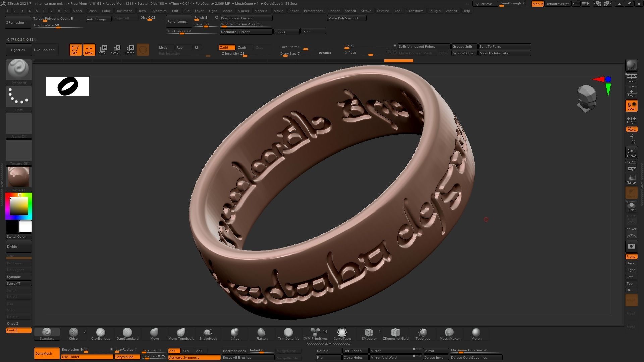This screenshot has width=644, height=362.
Task: Toggle the XYZ rotation mode
Action: [631, 129]
